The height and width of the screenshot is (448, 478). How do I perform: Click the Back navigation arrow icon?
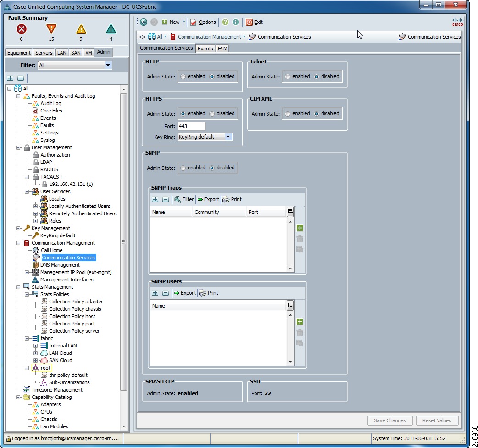coord(144,22)
